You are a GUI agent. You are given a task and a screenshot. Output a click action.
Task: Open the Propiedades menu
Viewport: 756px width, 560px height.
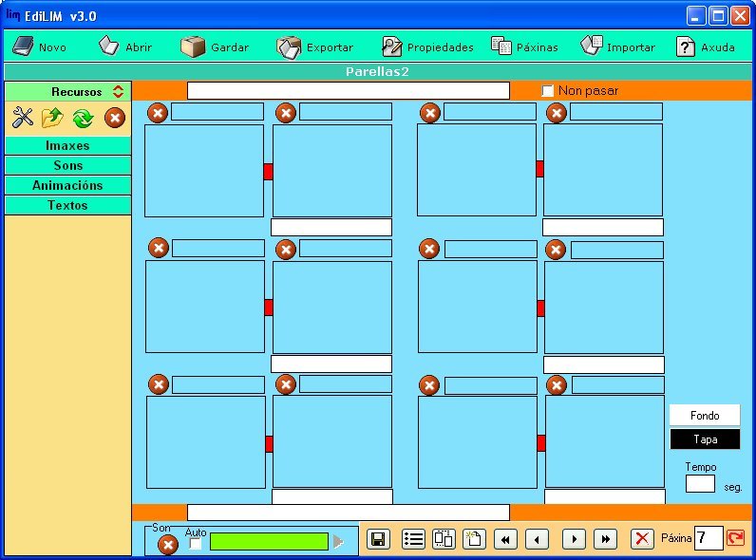coord(427,47)
